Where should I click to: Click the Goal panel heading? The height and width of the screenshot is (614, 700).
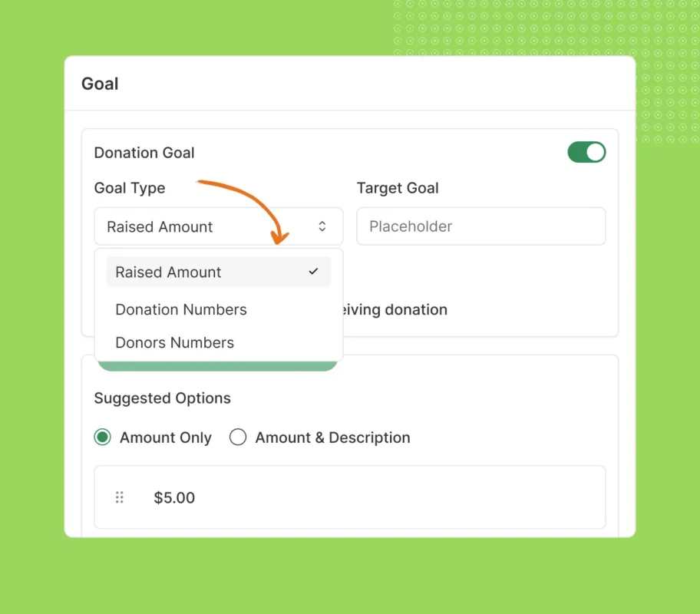(x=100, y=84)
